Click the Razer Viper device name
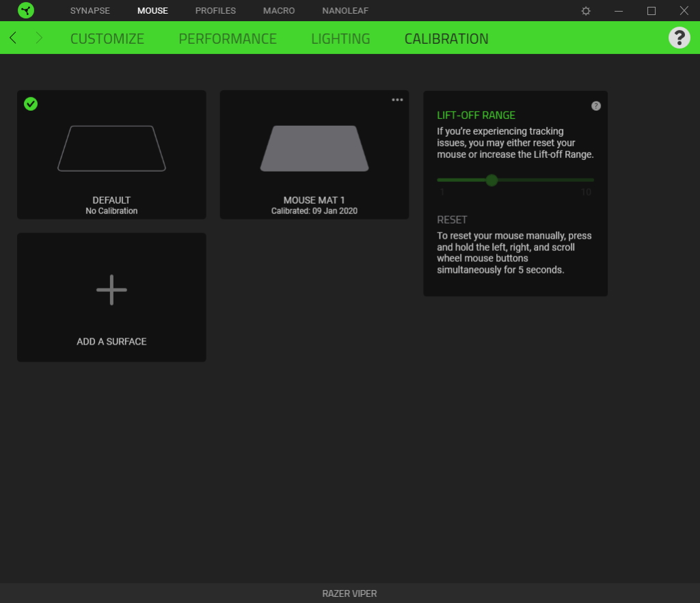This screenshot has height=603, width=700. (349, 593)
